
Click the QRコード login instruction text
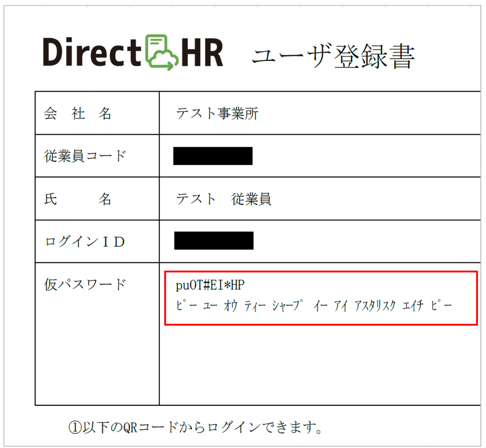tap(195, 427)
